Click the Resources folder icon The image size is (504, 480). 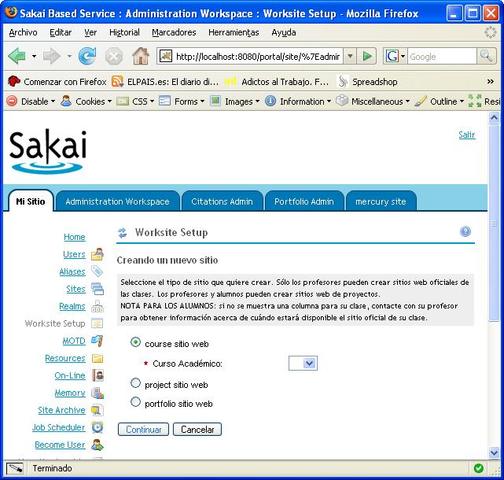coord(97,358)
